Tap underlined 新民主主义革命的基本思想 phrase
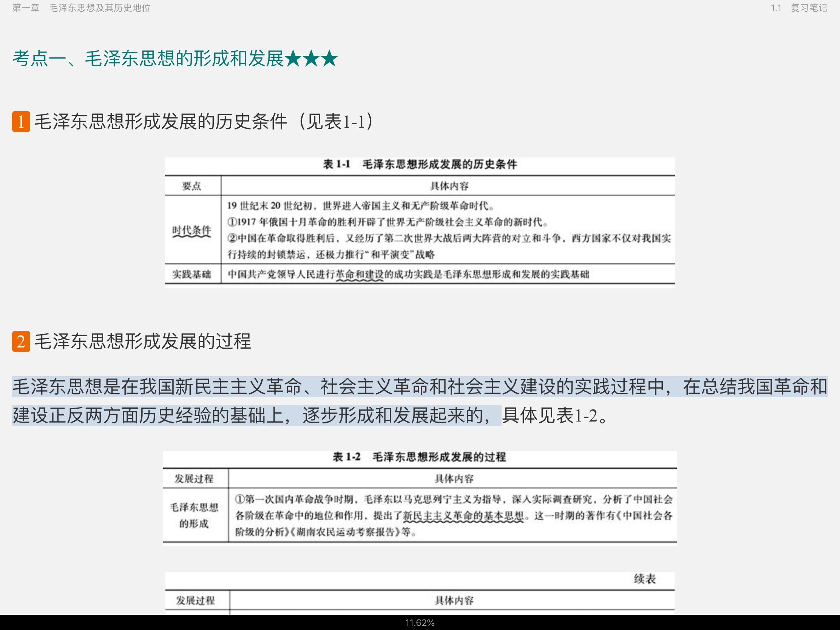 (x=463, y=516)
